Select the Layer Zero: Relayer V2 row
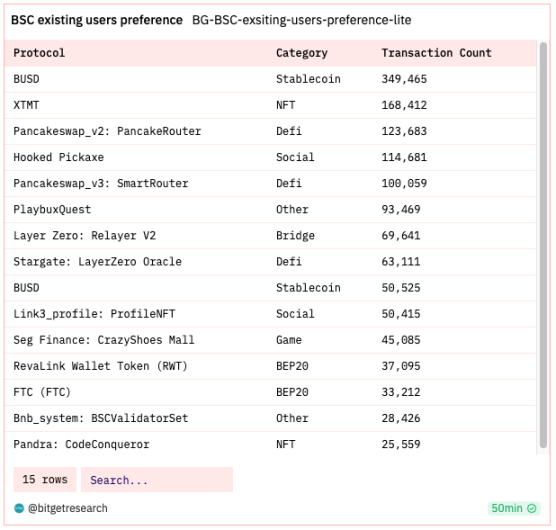The height and width of the screenshot is (530, 556). pos(270,236)
